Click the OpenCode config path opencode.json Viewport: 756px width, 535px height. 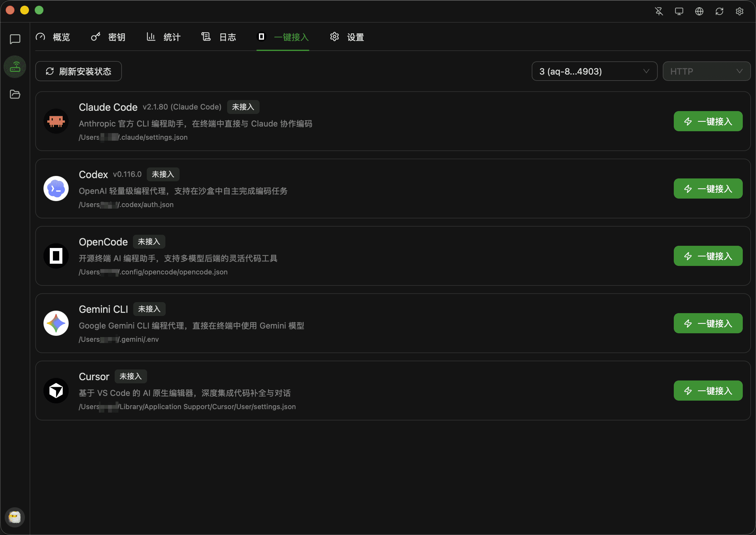pos(153,272)
